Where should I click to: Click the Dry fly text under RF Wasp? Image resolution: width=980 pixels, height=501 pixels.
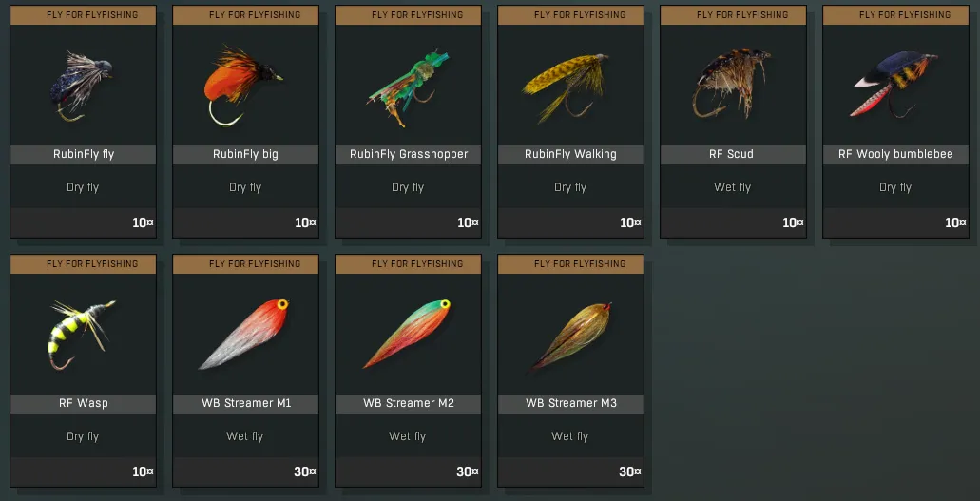click(x=83, y=436)
